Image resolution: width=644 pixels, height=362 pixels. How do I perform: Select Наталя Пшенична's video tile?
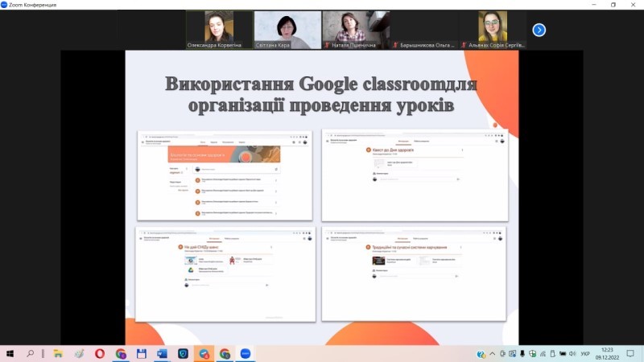click(356, 30)
